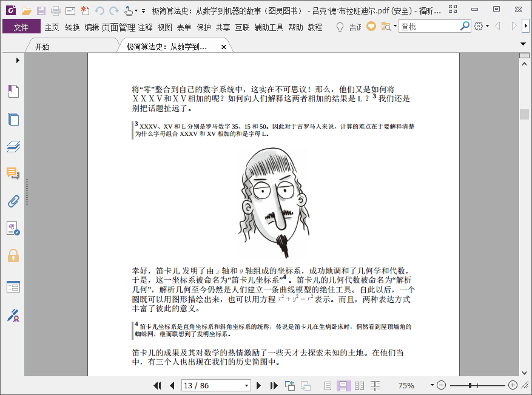Viewport: 532px width, 395px height.
Task: Open the 保护 ribbon tab
Action: (204, 27)
